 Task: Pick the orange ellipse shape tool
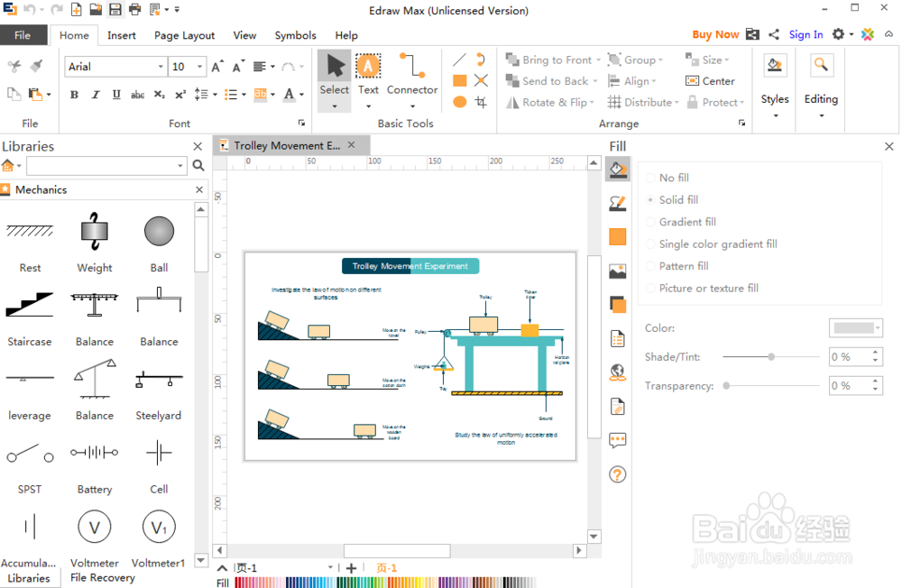click(460, 102)
